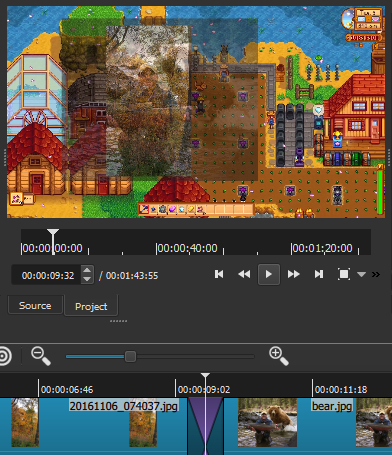Screen dimensions: 392x455
Task: Decrease the timecode with the down stepper arrow
Action: pyautogui.click(x=87, y=279)
